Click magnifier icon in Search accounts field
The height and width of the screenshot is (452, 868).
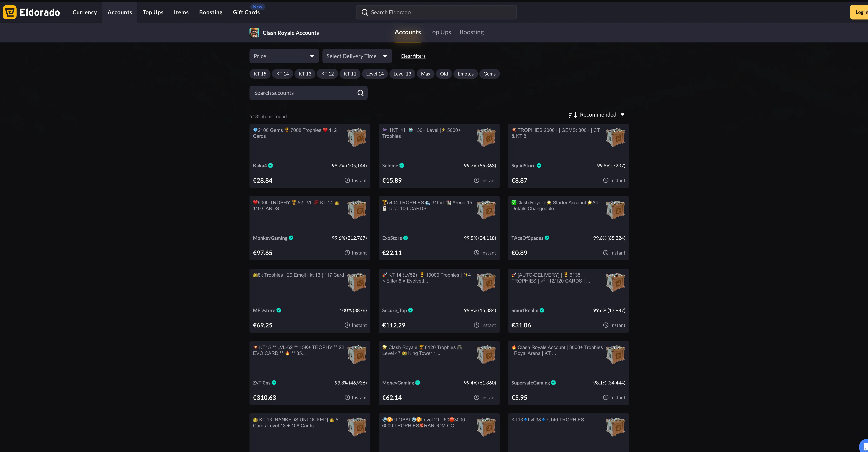(360, 93)
